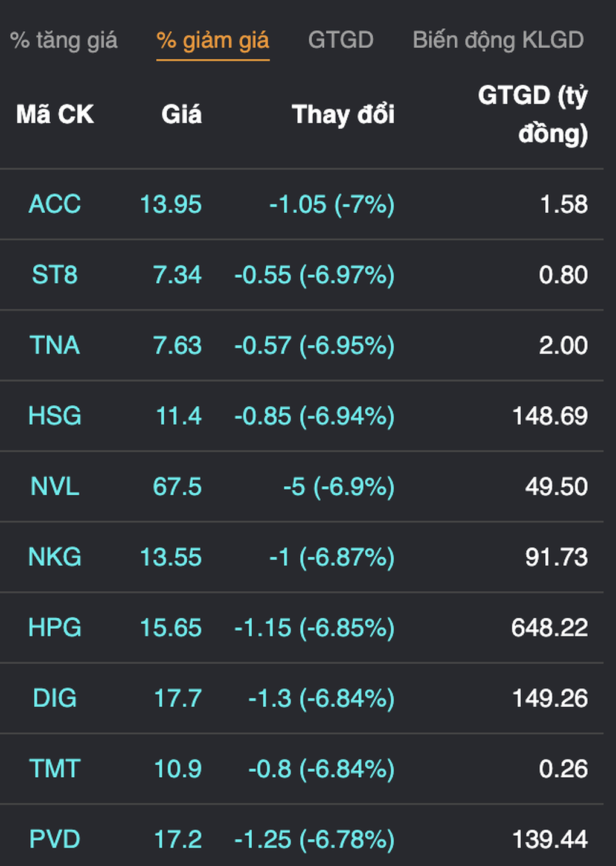Open the TMT stock ticker
The image size is (616, 866).
click(x=55, y=769)
